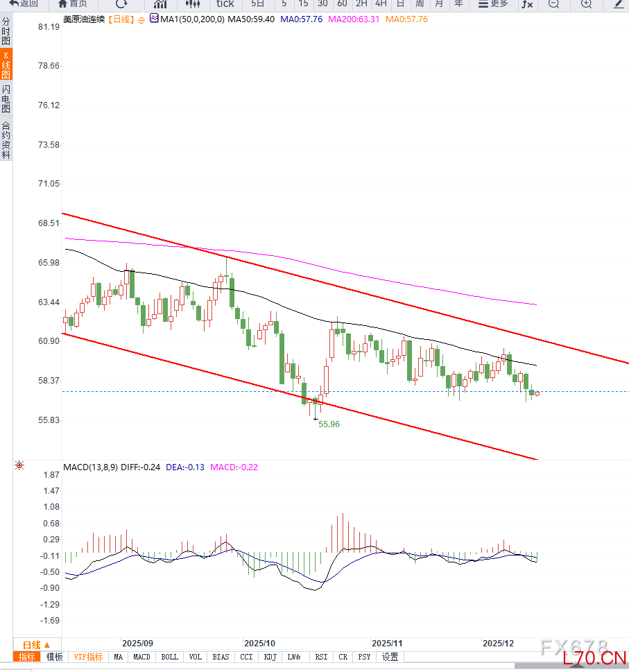Open the 模板 template tab

tap(54, 657)
